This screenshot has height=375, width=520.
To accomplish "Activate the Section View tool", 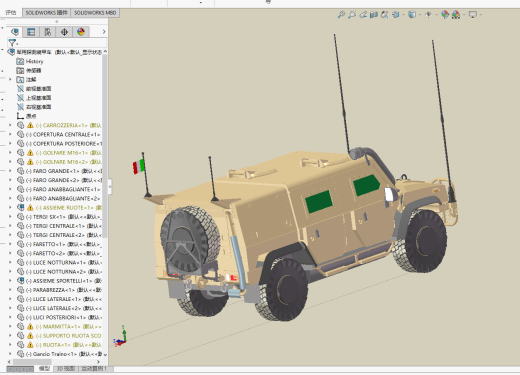I will click(374, 14).
